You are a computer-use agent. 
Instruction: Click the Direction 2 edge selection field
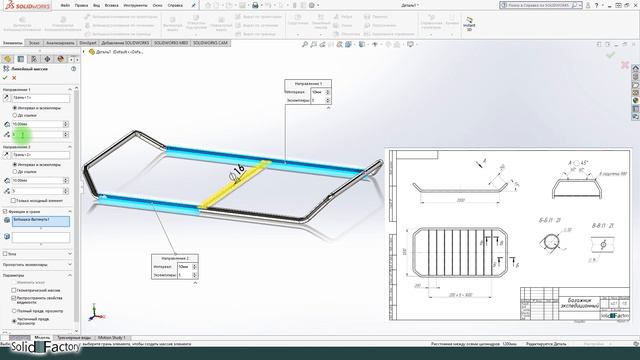(x=41, y=155)
